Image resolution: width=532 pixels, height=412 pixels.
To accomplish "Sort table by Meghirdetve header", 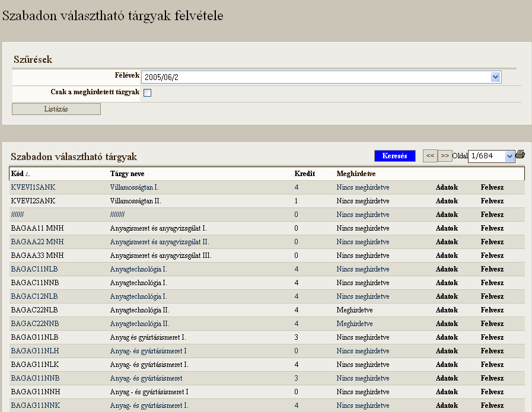I will point(356,174).
